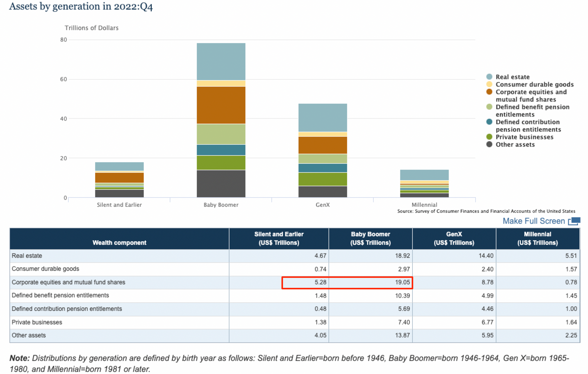Click Baby Boomer real estate bar segment

coord(221,61)
